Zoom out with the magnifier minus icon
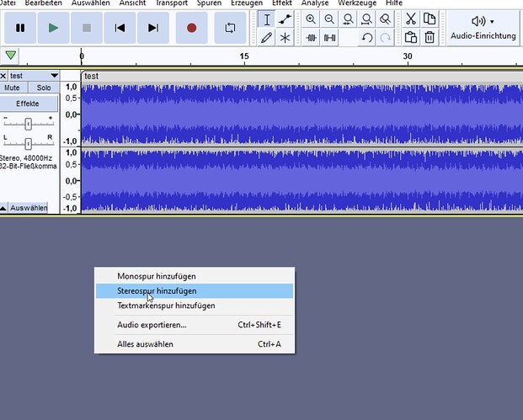 (329, 19)
